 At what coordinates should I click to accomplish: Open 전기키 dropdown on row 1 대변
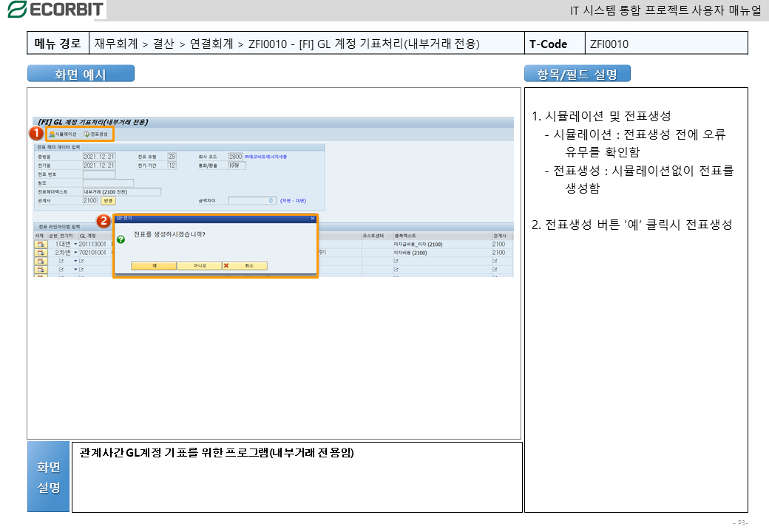(75, 244)
